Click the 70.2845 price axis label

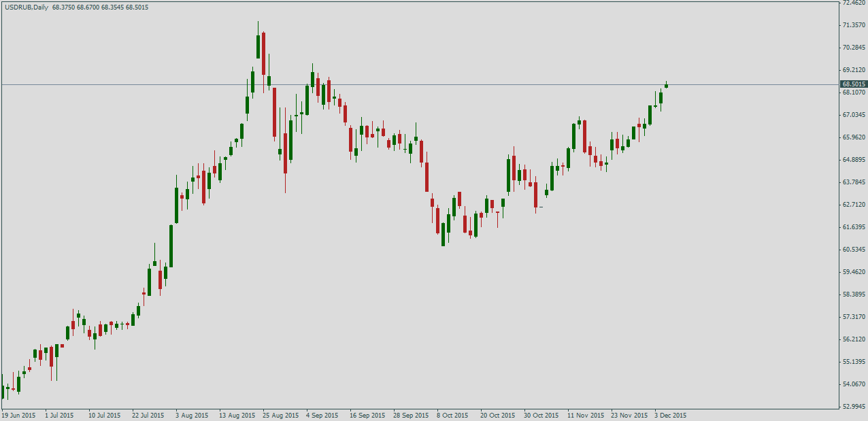tap(853, 48)
